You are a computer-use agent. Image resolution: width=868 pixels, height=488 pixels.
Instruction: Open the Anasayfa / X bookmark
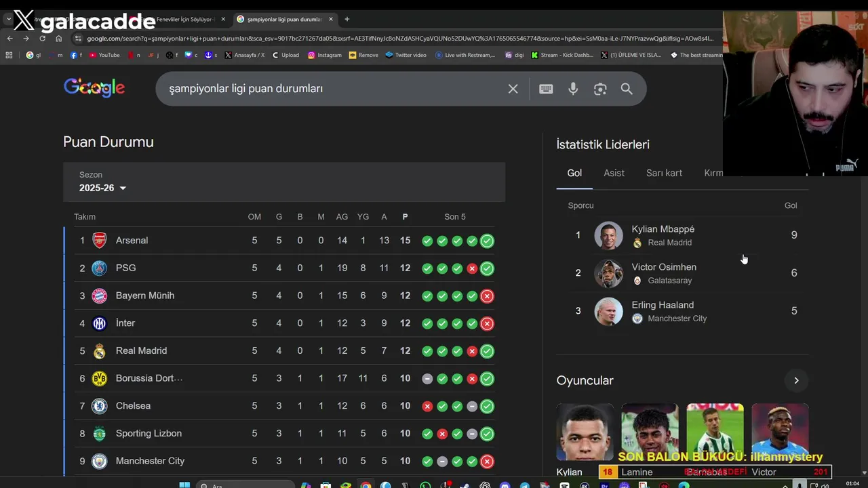[x=244, y=55]
